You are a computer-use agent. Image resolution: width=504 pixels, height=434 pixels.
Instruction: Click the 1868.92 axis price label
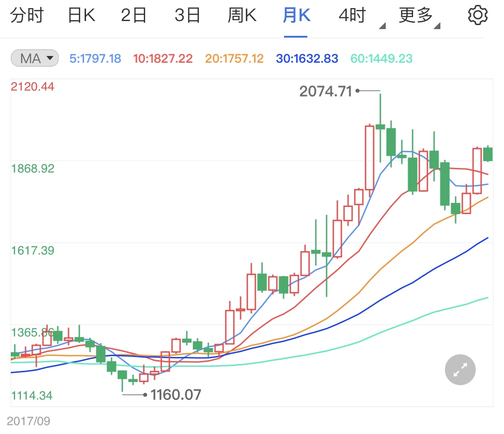pyautogui.click(x=33, y=168)
